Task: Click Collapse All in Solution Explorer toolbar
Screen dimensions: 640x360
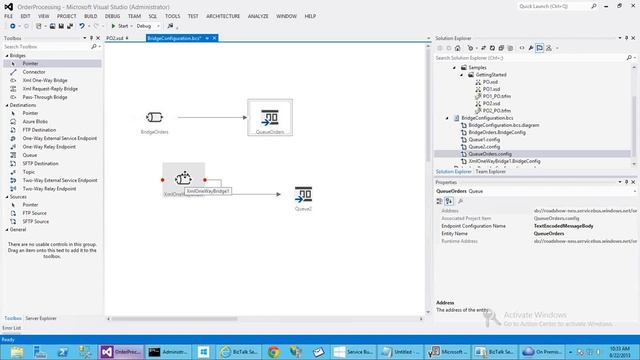Action: pos(501,48)
